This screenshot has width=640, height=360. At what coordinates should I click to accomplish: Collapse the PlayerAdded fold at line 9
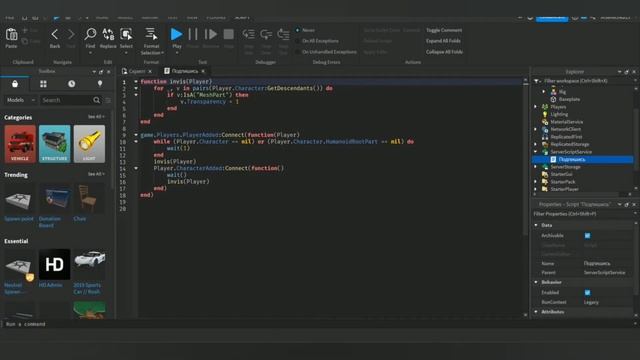[136, 135]
